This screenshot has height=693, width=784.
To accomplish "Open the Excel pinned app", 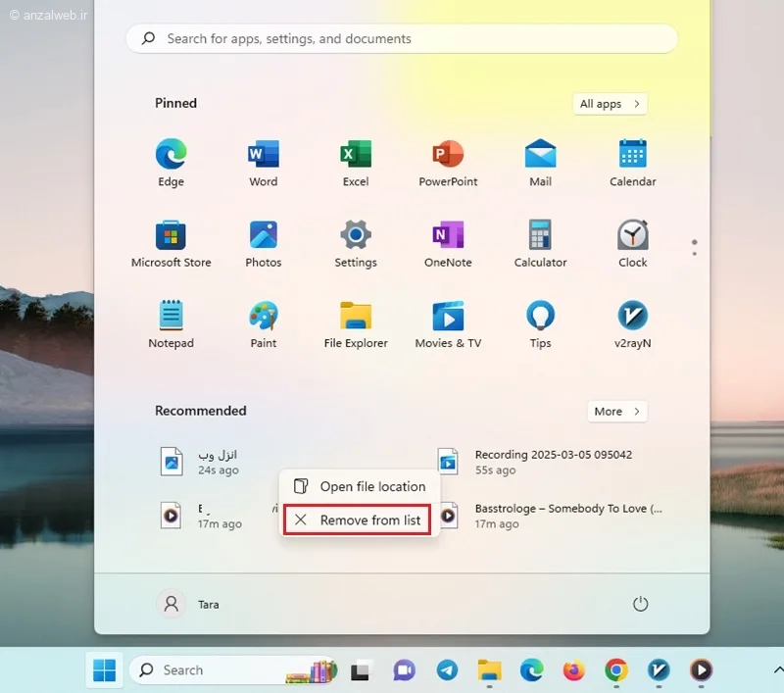I will (355, 163).
